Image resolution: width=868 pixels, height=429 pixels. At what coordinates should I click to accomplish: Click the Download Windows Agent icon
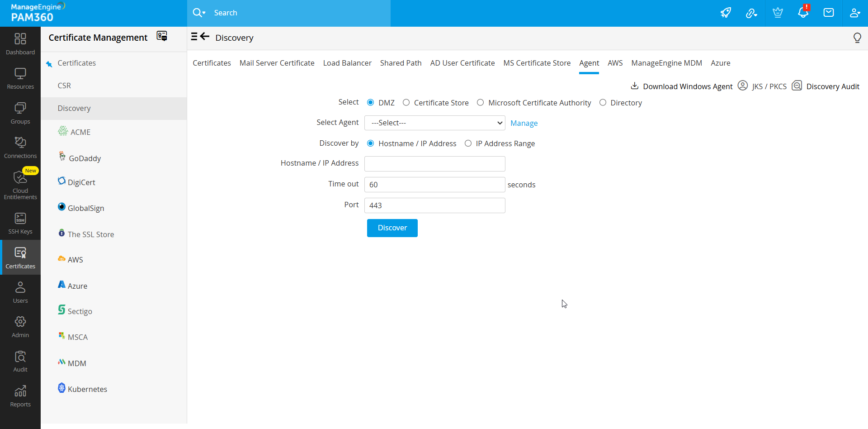coord(635,86)
